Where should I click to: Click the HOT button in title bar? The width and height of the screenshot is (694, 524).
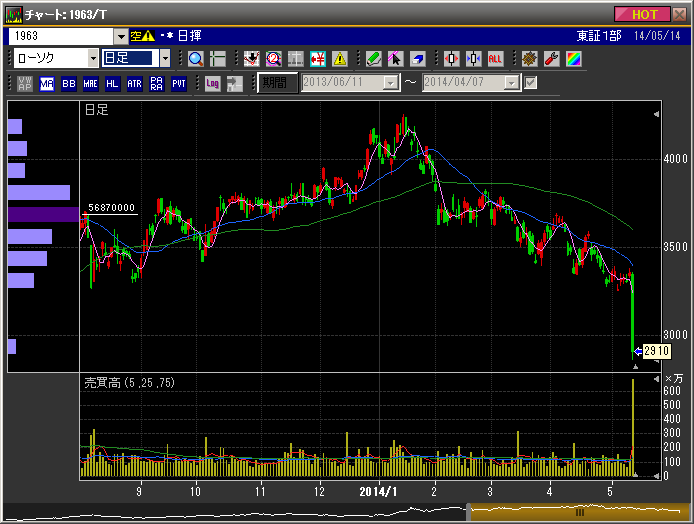[x=644, y=14]
